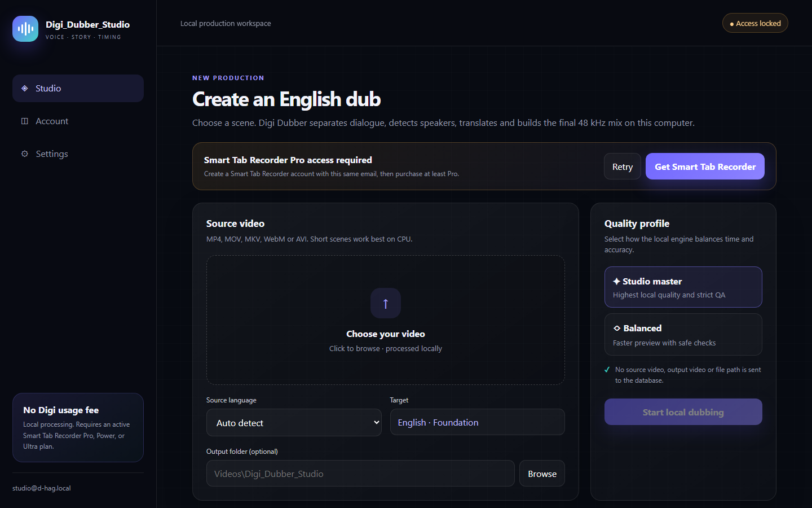Click the English · Foundation target field

477,422
